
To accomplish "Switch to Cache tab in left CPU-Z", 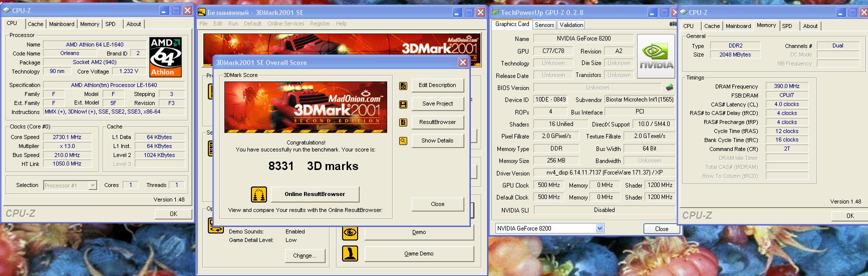I will (35, 24).
